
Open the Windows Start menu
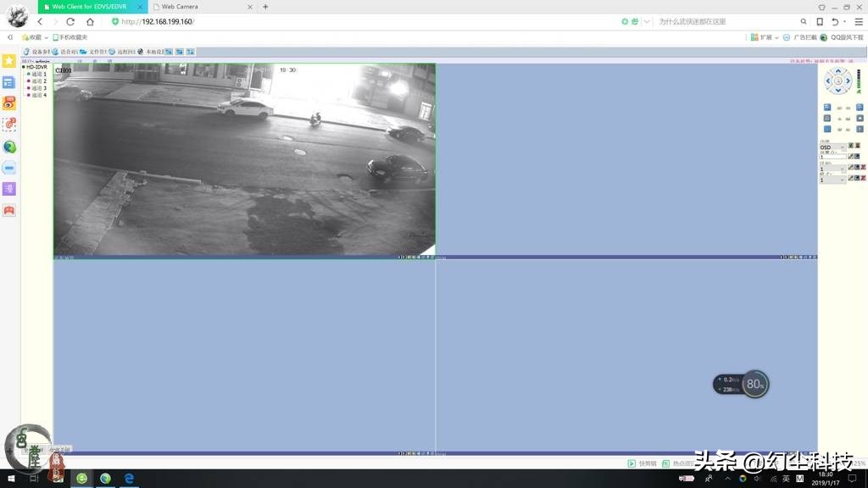(x=10, y=479)
